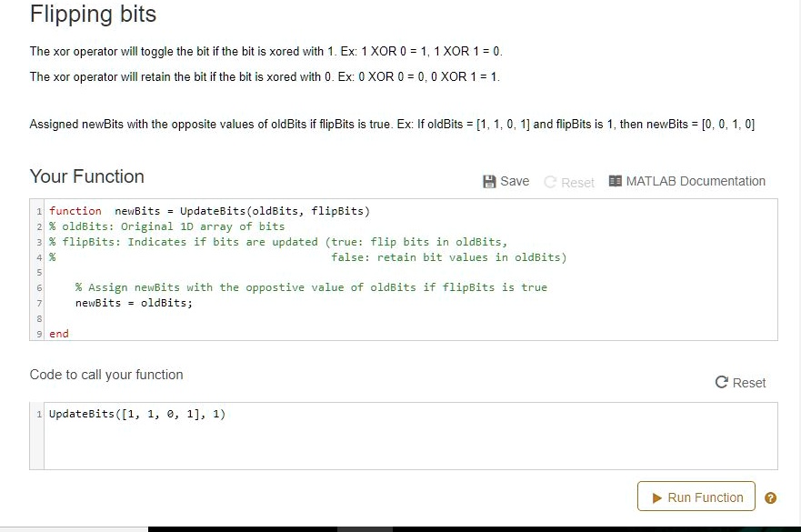The height and width of the screenshot is (532, 801).
Task: Click the disk icon before the word Save
Action: coord(487,181)
